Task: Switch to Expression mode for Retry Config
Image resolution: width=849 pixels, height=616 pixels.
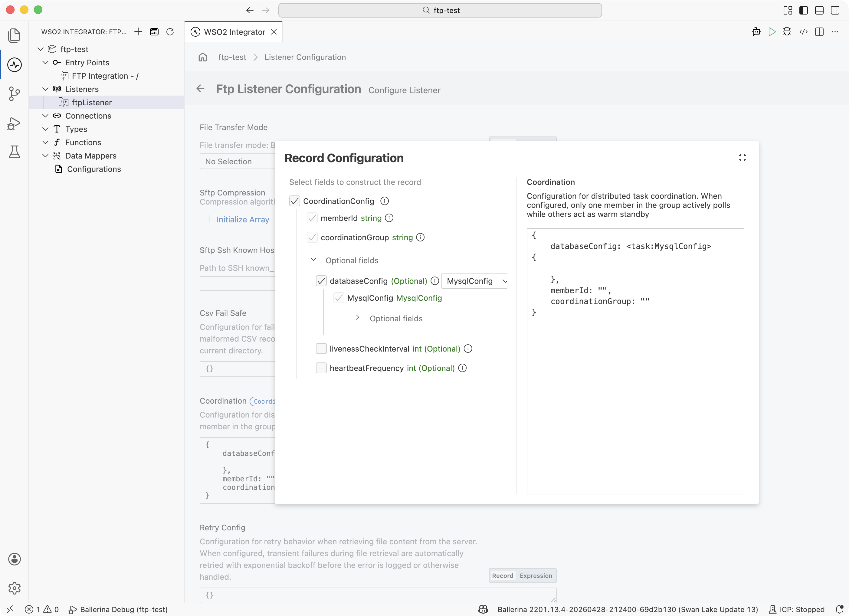Action: coord(536,575)
